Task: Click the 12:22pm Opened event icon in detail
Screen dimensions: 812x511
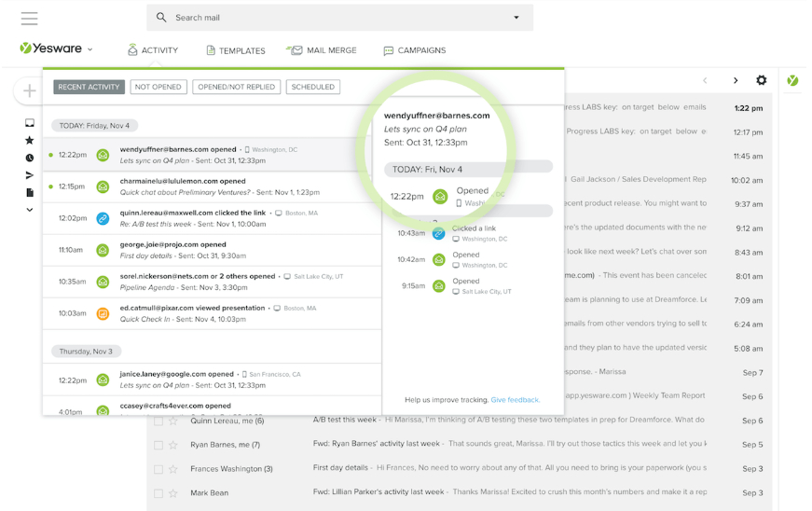Action: click(x=440, y=196)
